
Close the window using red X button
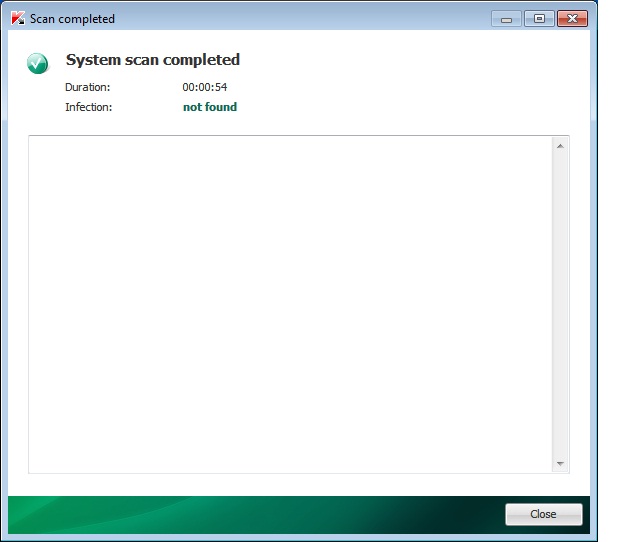pyautogui.click(x=572, y=18)
